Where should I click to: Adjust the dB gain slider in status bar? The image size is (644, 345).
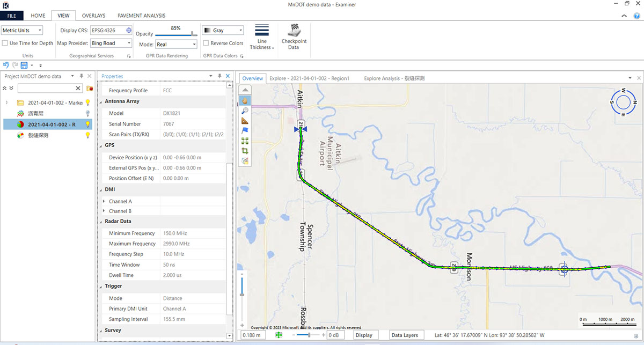309,335
